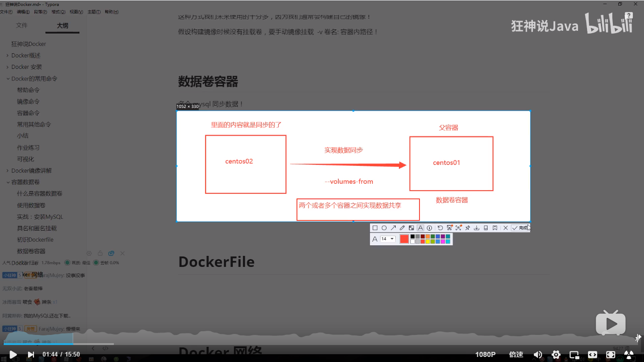Screen dimensions: 644x362
Task: Switch to the 大纲 outline tab
Action: pyautogui.click(x=62, y=26)
